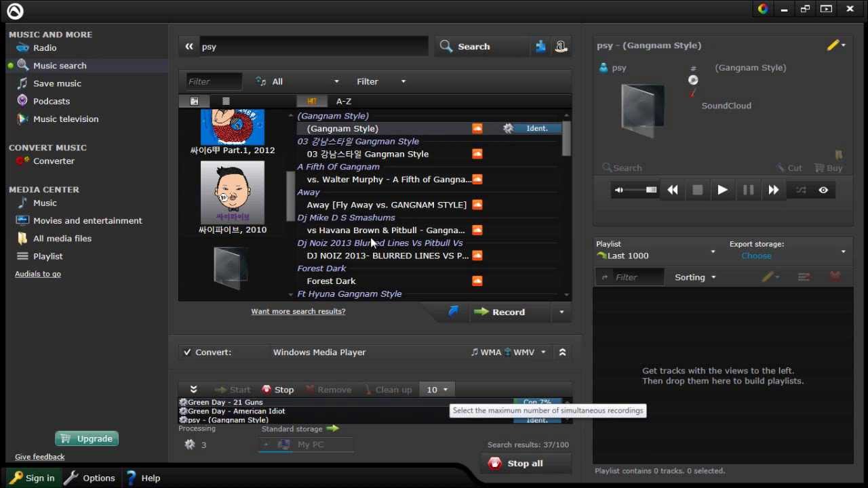Screen dimensions: 868x488
Task: Open the All media type dropdown
Action: [x=297, y=81]
